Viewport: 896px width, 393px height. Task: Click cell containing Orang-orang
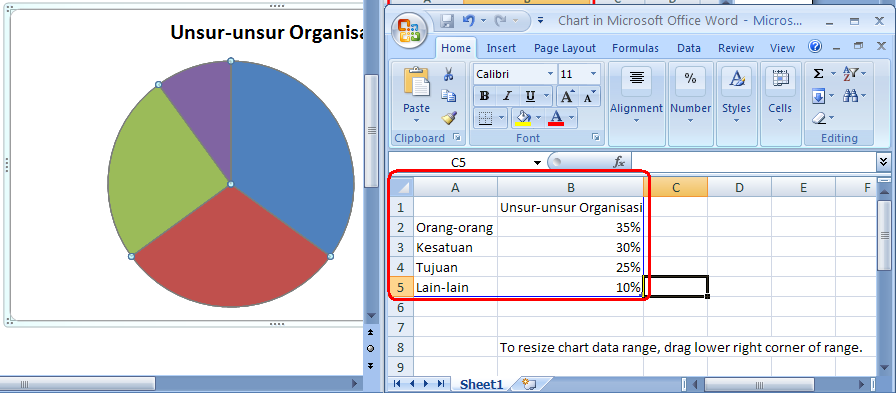(455, 227)
